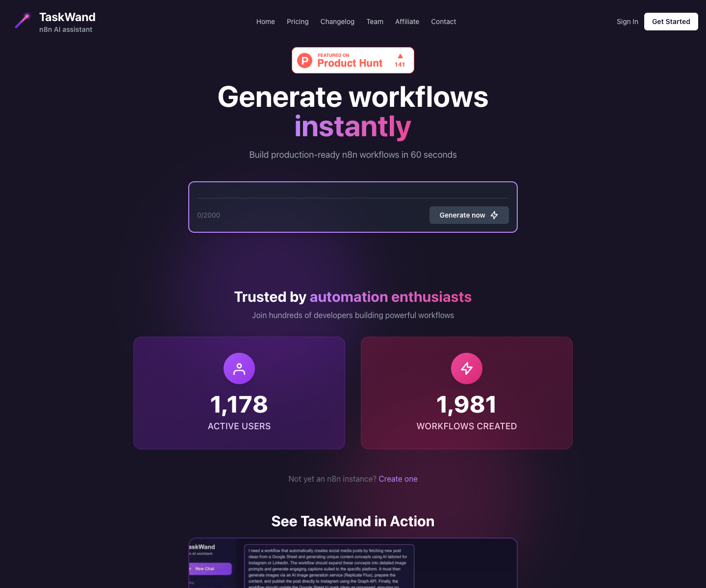Click the 'See TaskWand in Action' heading
706x588 pixels.
click(353, 521)
